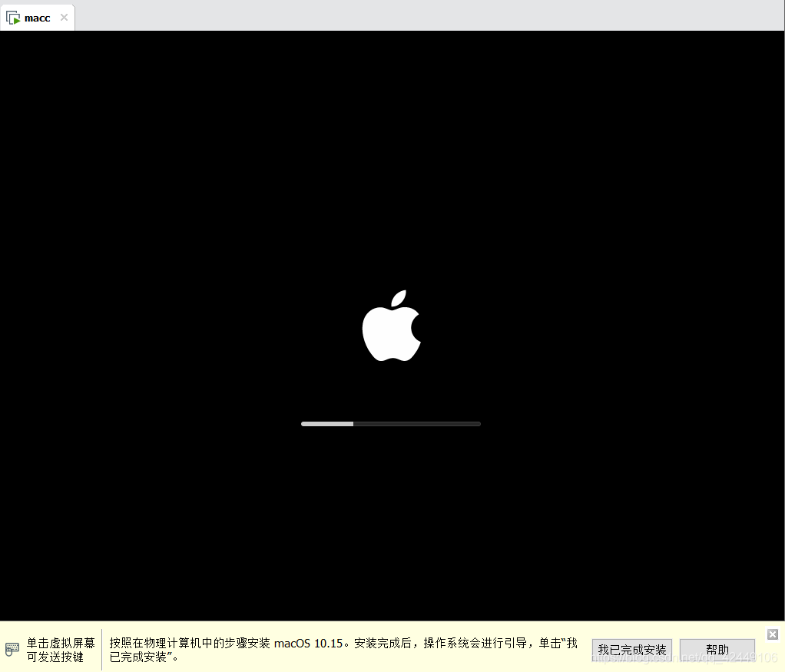
Task: Close the macc tab
Action: (64, 18)
